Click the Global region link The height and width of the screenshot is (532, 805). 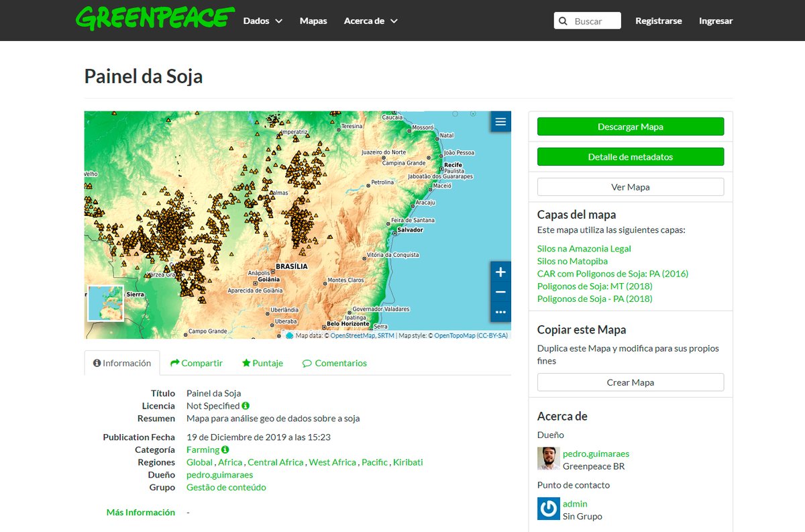point(199,462)
